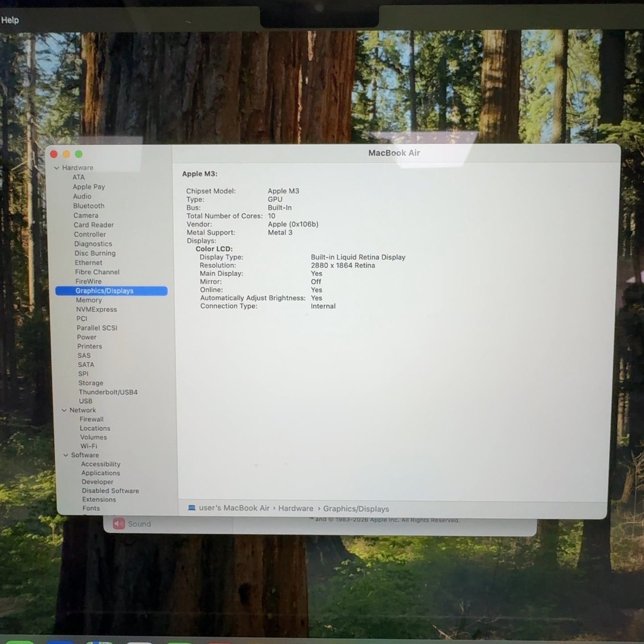Image resolution: width=644 pixels, height=644 pixels.
Task: Select SATA in the sidebar
Action: point(86,365)
